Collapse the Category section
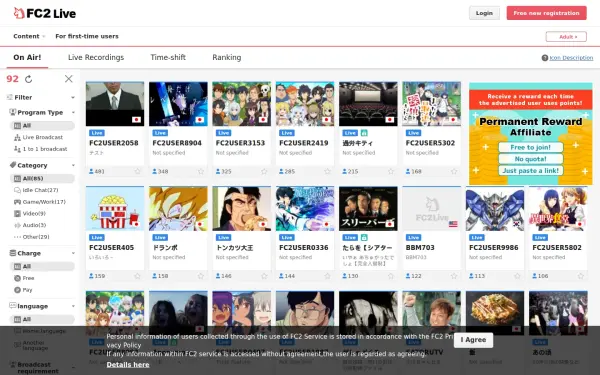Viewport: 600px width, 375px height. tap(73, 165)
